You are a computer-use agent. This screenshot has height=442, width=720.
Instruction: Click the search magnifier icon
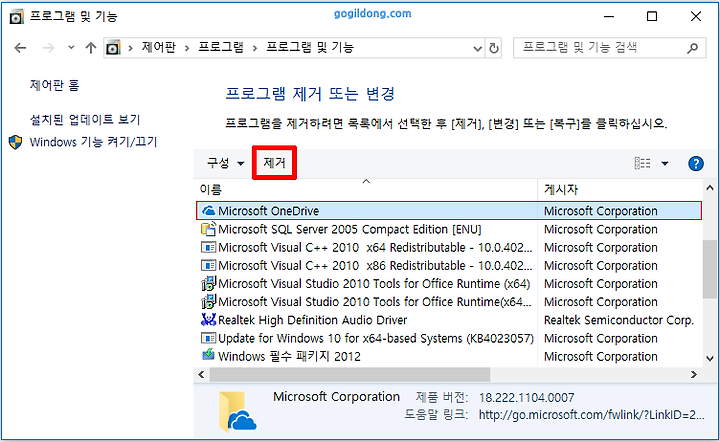click(x=692, y=48)
